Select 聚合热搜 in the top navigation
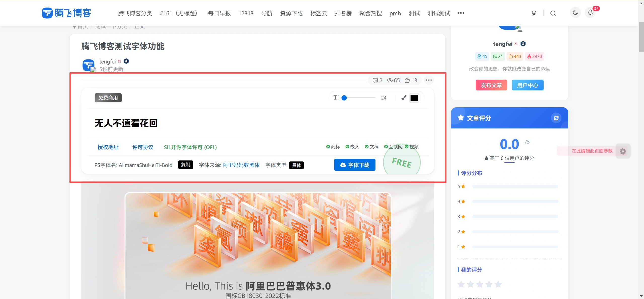644x299 pixels. (x=370, y=13)
